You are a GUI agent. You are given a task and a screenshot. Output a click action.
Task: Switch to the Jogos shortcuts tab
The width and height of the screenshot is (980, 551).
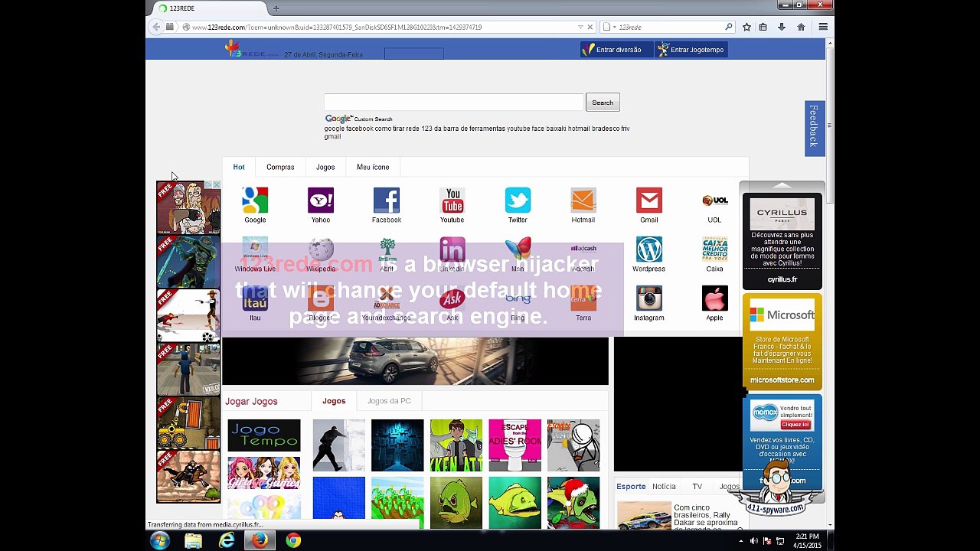click(x=325, y=167)
